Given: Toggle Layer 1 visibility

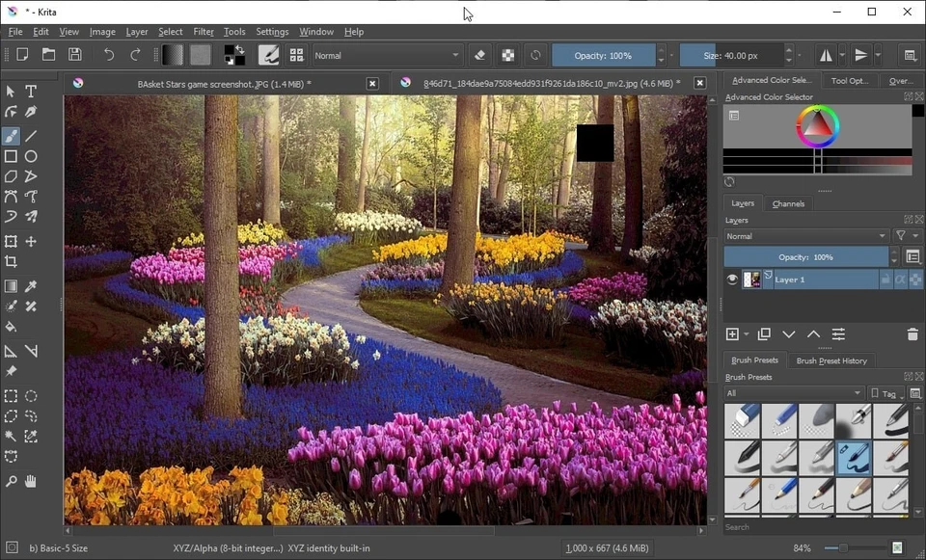Looking at the screenshot, I should click(731, 279).
